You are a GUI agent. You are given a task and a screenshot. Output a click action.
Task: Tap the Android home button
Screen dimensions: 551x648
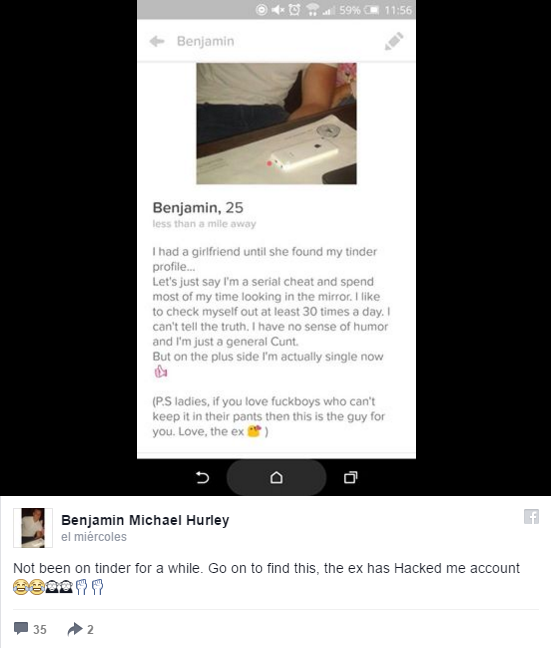point(277,478)
